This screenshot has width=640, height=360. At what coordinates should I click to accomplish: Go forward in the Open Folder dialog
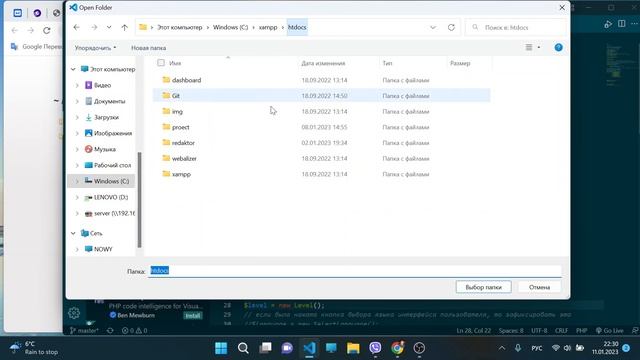click(94, 27)
